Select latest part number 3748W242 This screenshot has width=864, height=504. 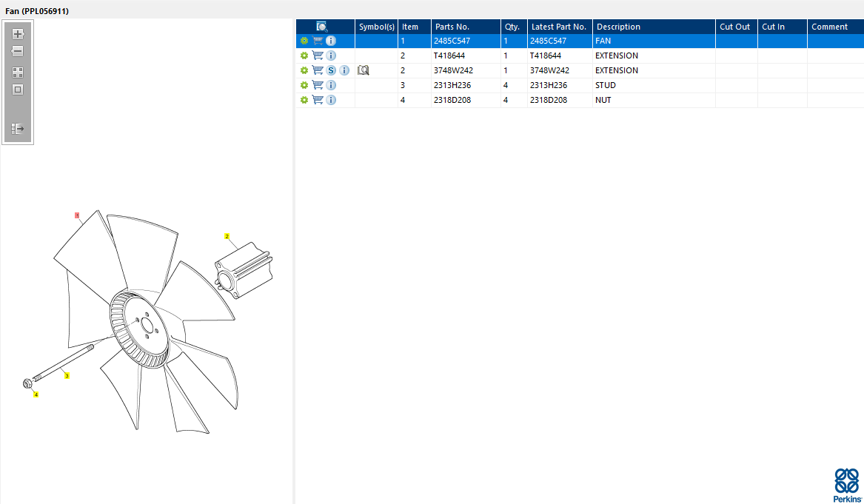(560, 70)
